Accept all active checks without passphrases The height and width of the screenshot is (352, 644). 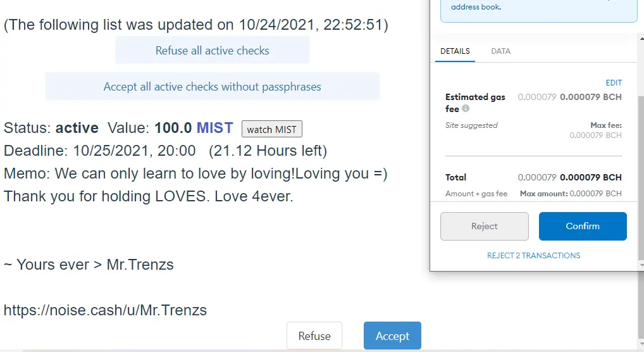tap(213, 86)
